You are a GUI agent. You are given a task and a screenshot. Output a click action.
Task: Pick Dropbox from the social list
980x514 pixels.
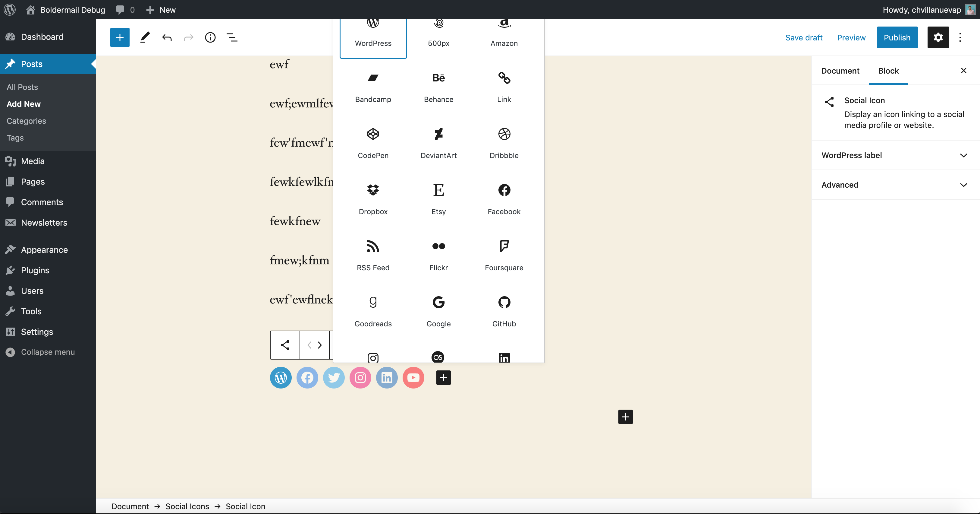(x=373, y=199)
